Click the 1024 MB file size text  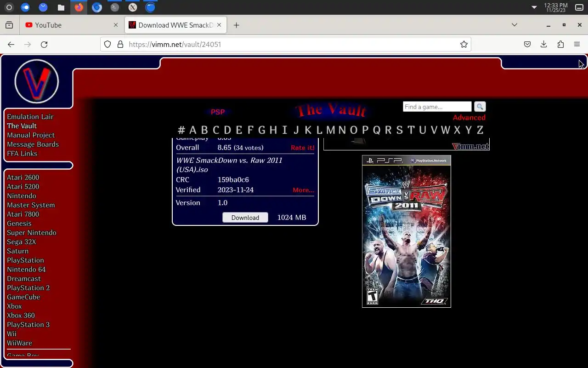(292, 218)
